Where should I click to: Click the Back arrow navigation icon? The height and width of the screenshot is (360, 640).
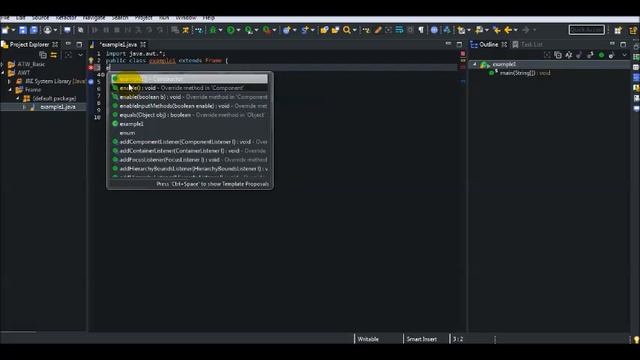508,30
